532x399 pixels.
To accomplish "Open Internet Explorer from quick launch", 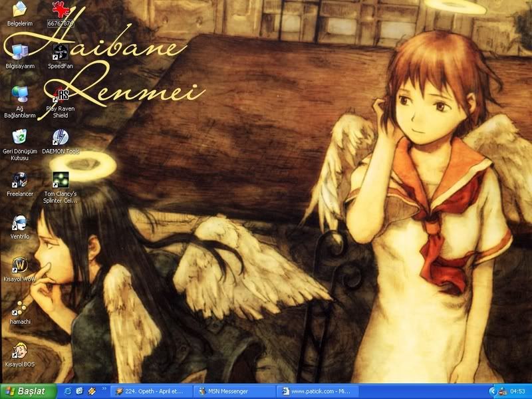I will click(68, 391).
